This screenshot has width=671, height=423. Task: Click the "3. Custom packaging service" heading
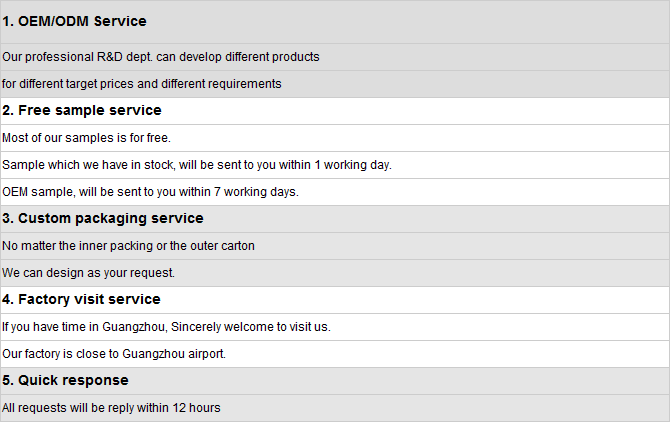103,219
